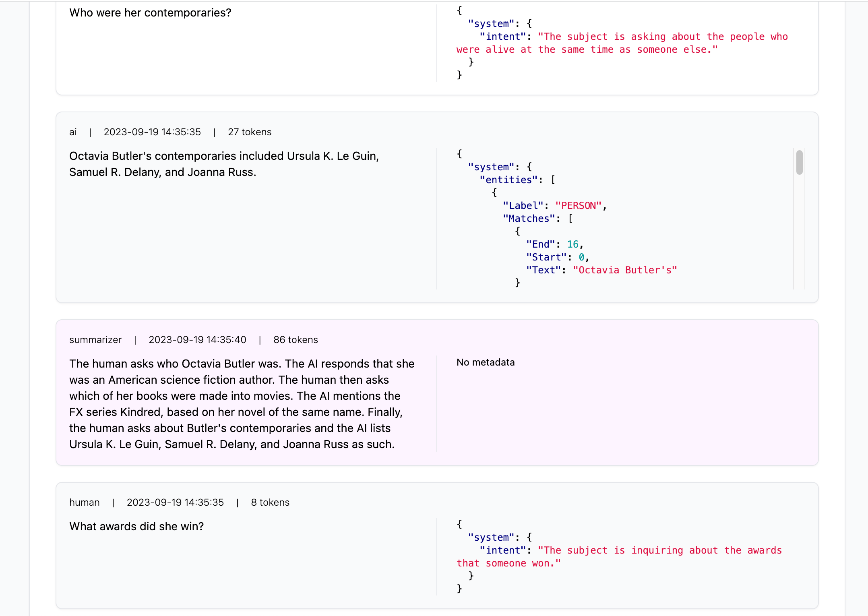Click the '8 tokens' count label

270,502
